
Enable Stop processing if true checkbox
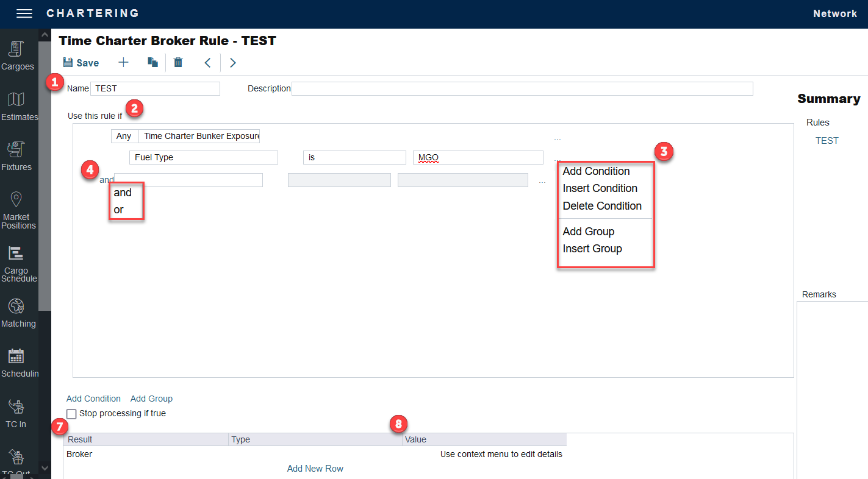click(72, 414)
